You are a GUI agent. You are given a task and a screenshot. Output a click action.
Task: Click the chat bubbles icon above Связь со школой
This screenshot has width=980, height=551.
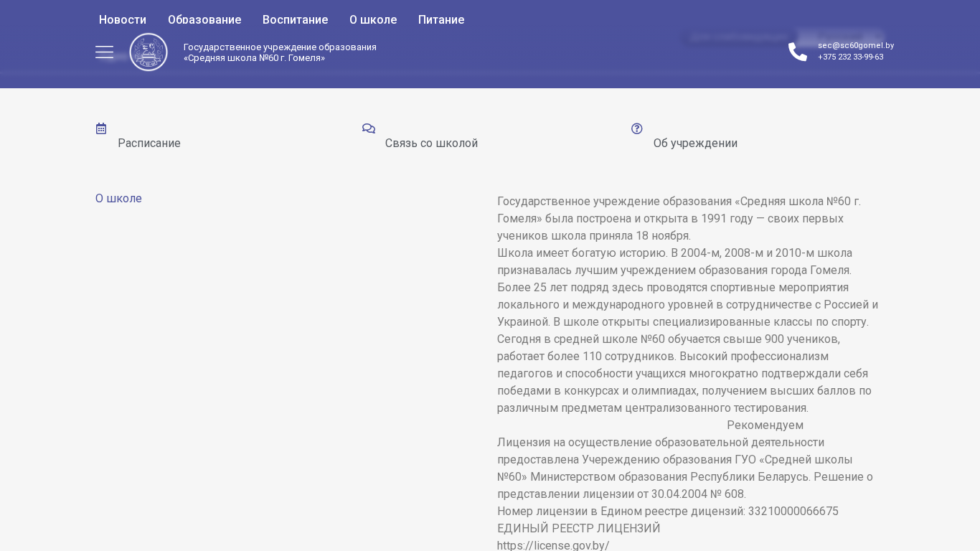[x=369, y=128]
